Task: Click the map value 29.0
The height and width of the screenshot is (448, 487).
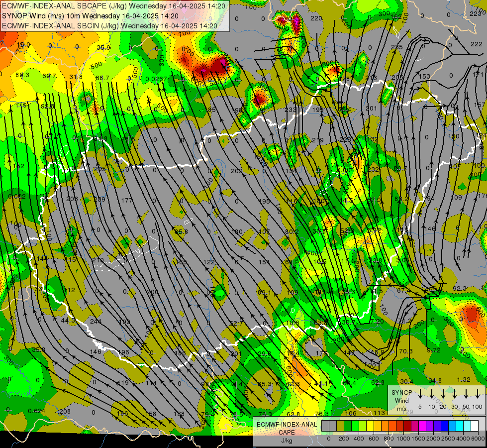Action: (x=264, y=354)
